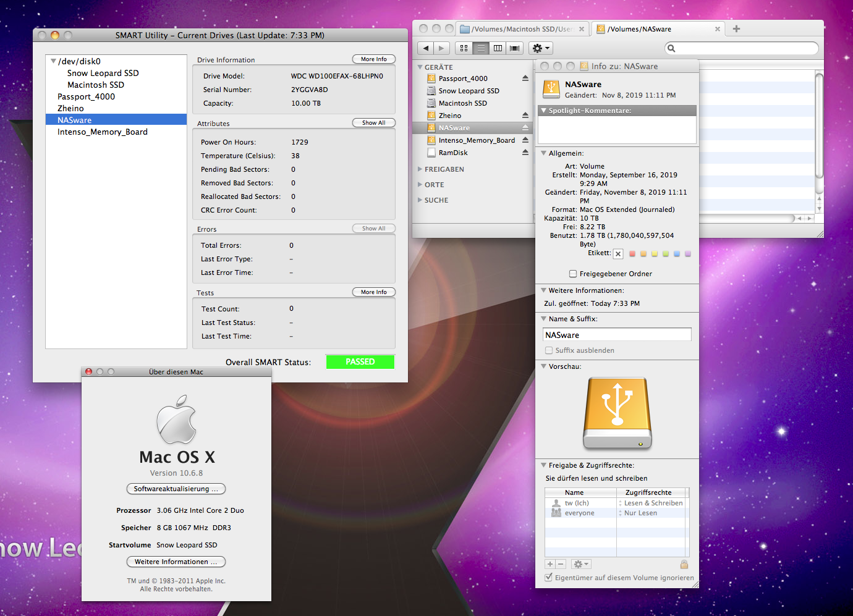Switch Finder to column view
This screenshot has height=616, width=853.
(498, 48)
